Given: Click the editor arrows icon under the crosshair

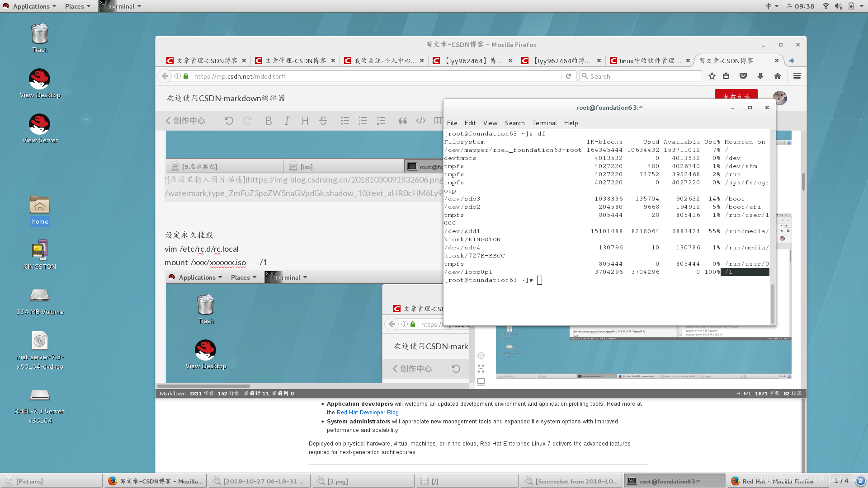Looking at the screenshot, I should pos(481,369).
